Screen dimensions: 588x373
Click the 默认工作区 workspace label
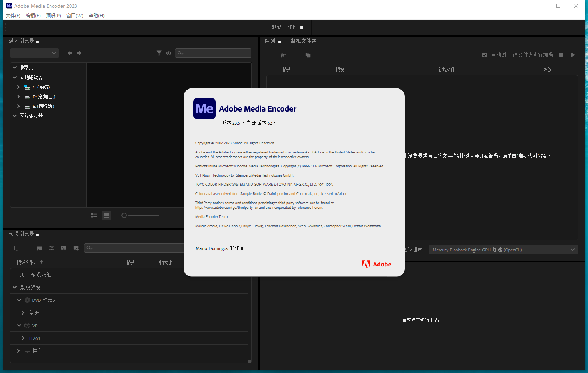(284, 27)
